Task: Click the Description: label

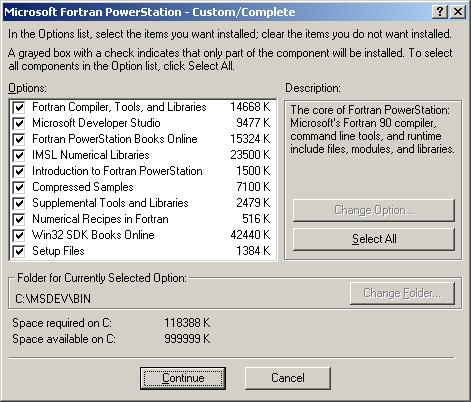Action: pyautogui.click(x=313, y=88)
